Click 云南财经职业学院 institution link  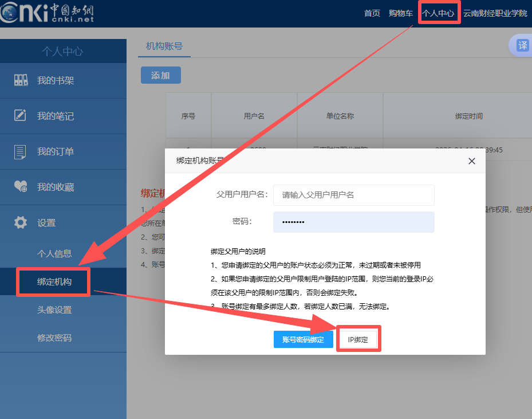pos(495,13)
